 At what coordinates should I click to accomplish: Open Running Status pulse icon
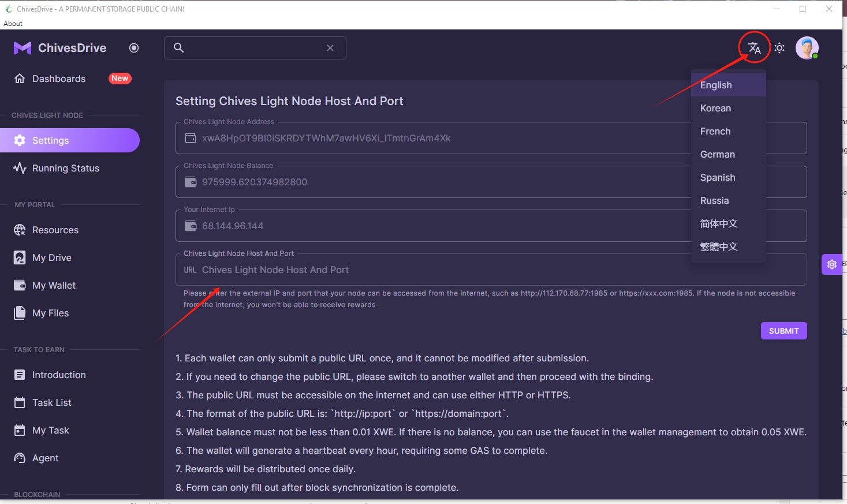click(x=20, y=168)
